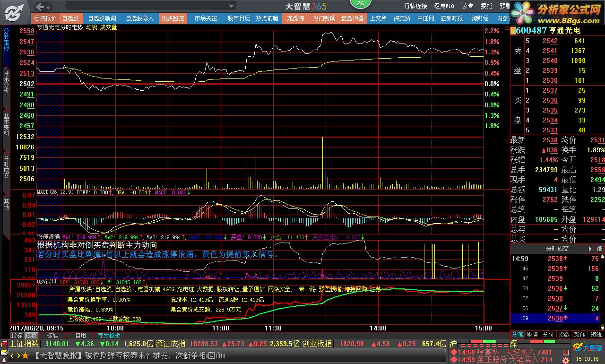Open the 公告 menu item
This screenshot has height=364, width=605.
(x=467, y=6)
